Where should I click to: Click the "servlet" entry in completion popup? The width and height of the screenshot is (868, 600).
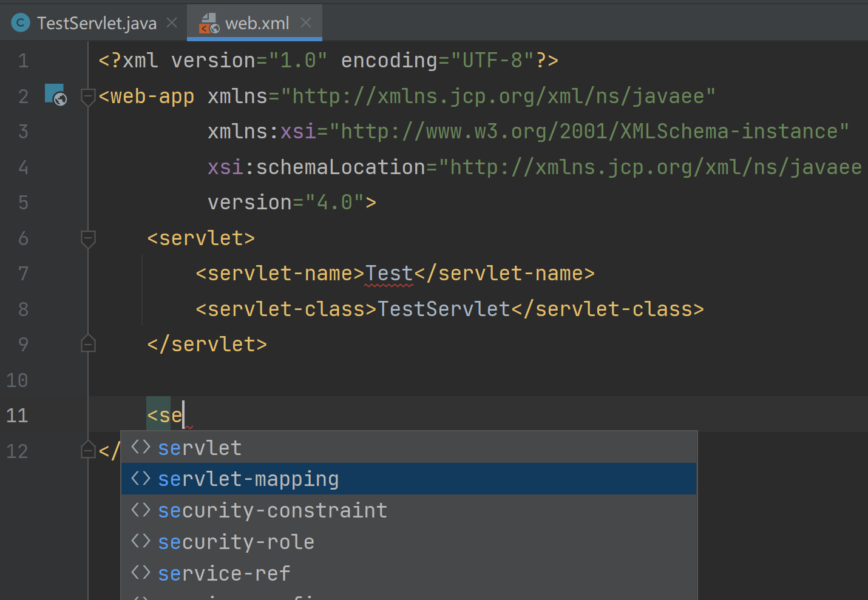click(200, 447)
